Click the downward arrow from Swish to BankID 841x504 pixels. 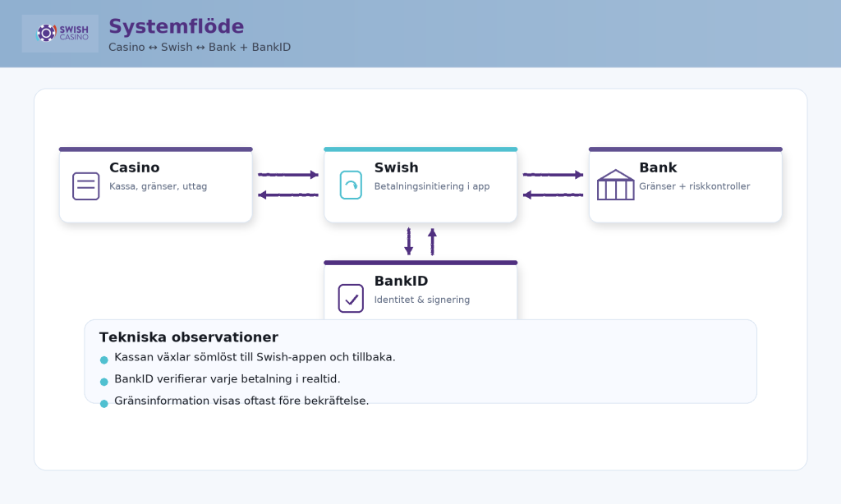(409, 241)
